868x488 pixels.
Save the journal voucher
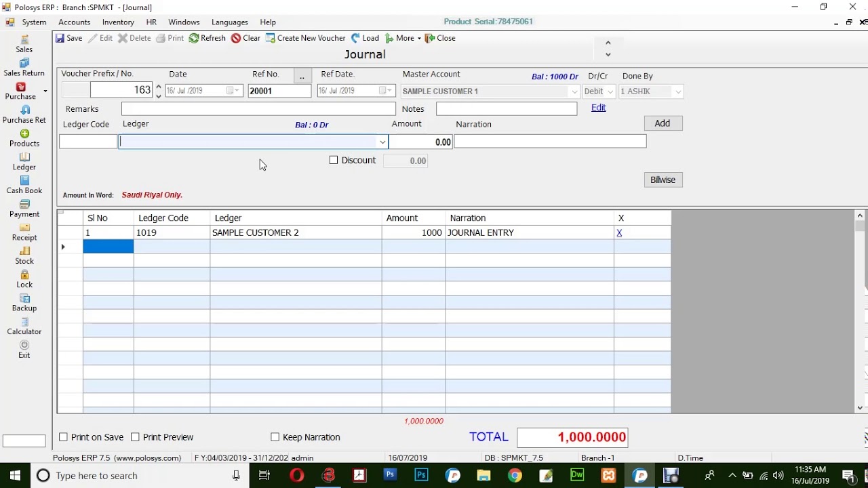pyautogui.click(x=69, y=38)
